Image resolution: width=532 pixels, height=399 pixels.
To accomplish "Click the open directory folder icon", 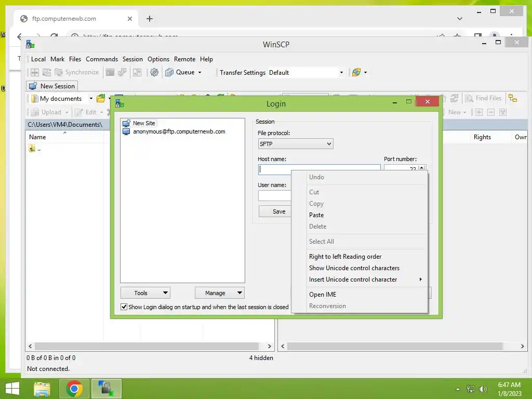I will (101, 99).
